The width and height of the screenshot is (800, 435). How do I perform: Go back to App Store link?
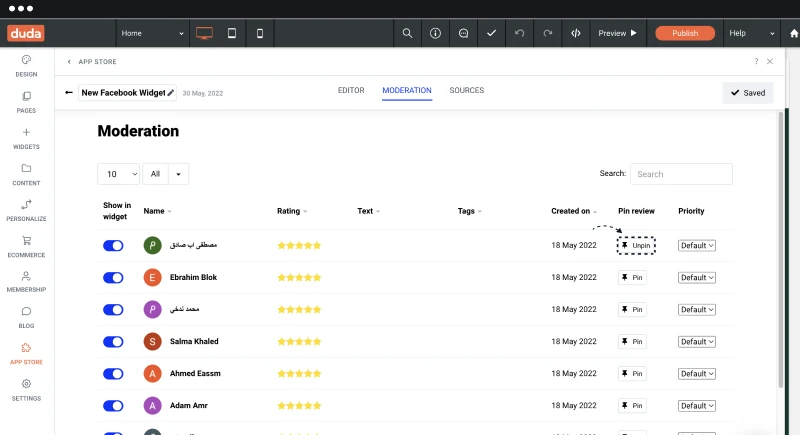[x=92, y=62]
